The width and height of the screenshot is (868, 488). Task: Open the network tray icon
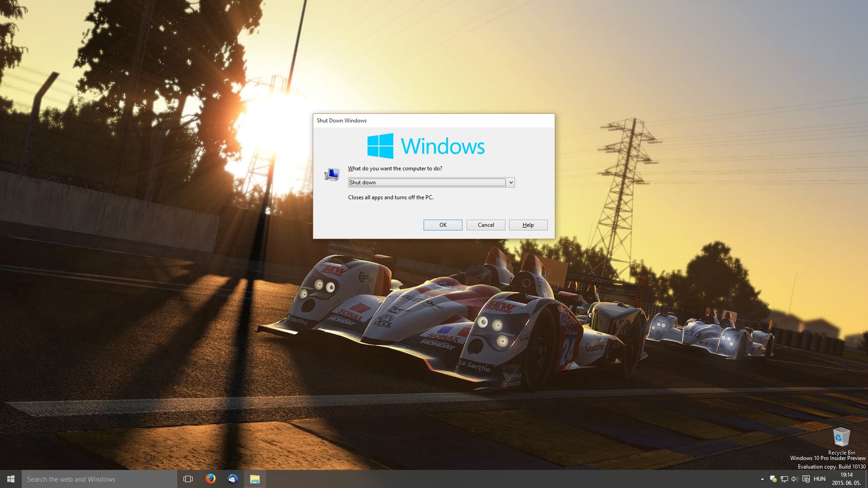784,479
